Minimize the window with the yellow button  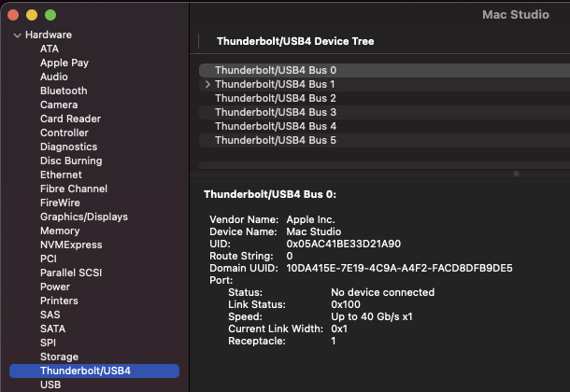pos(32,15)
